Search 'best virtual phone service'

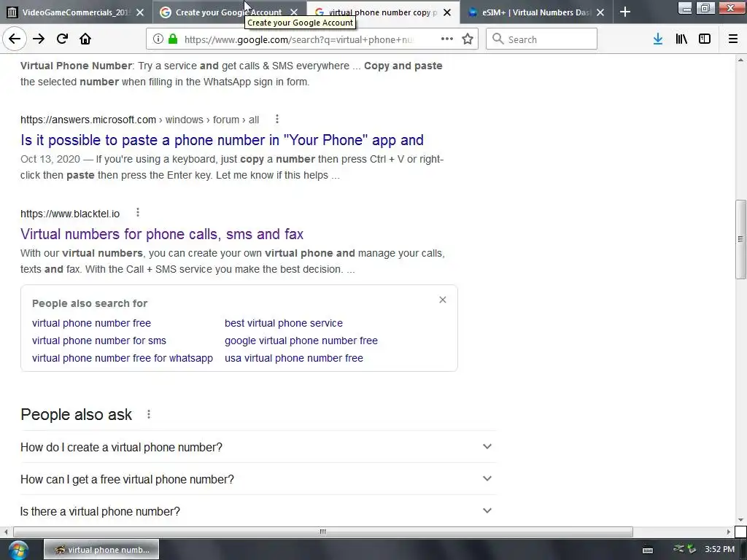tap(284, 323)
